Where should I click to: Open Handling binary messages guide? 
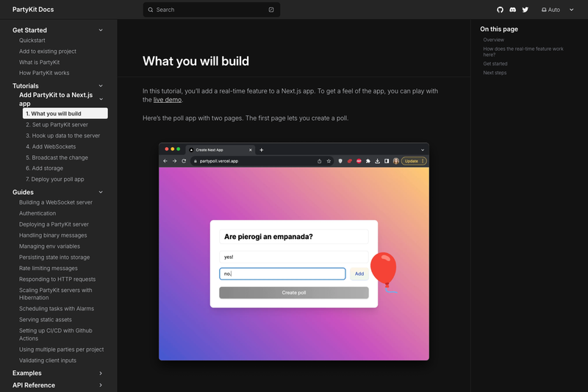coord(53,235)
